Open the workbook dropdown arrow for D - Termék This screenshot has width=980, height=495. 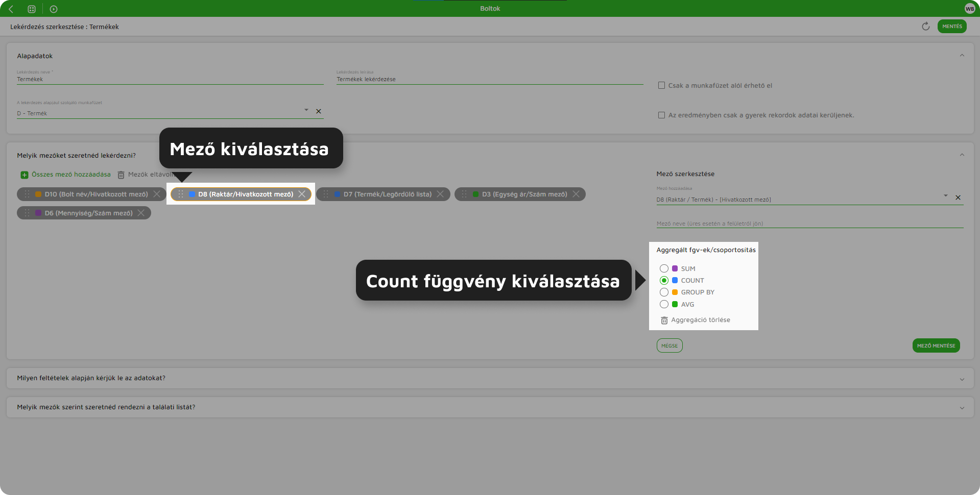(306, 110)
